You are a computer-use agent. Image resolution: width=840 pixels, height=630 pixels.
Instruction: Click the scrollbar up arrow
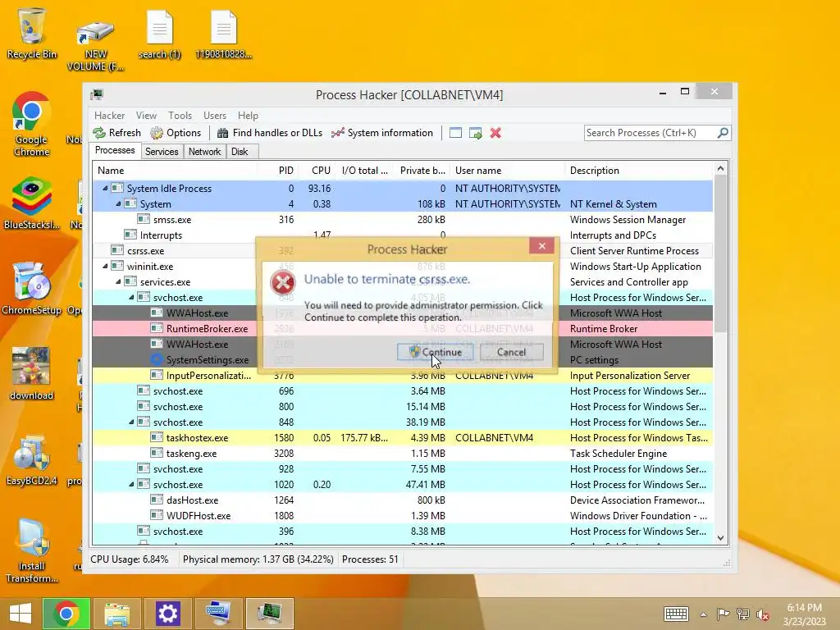[720, 169]
